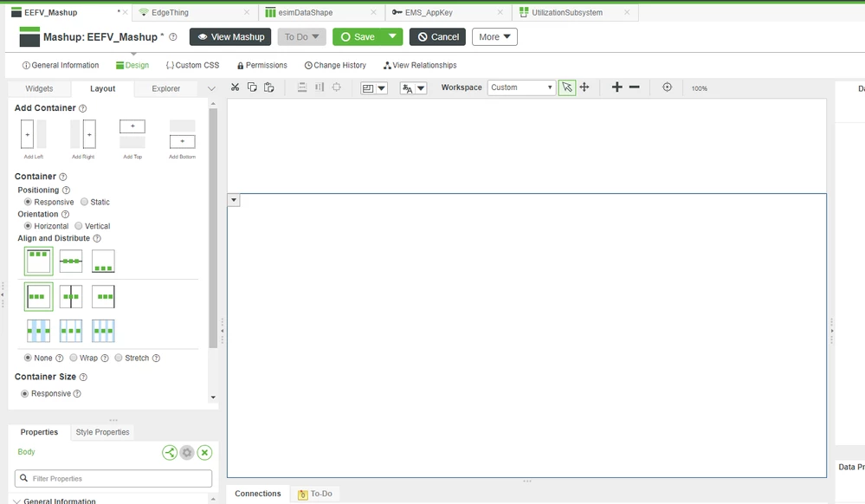Click the Body share bindings icon
This screenshot has height=504, width=865.
[x=170, y=453]
